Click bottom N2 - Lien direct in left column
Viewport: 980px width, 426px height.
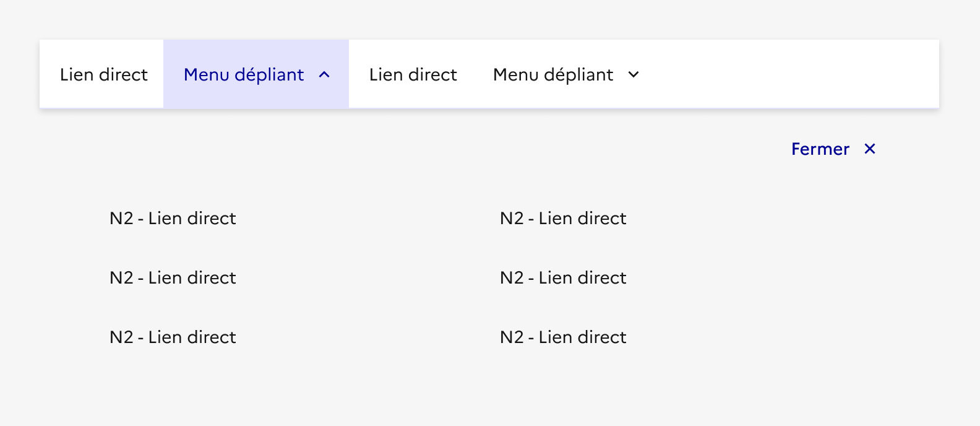(173, 337)
